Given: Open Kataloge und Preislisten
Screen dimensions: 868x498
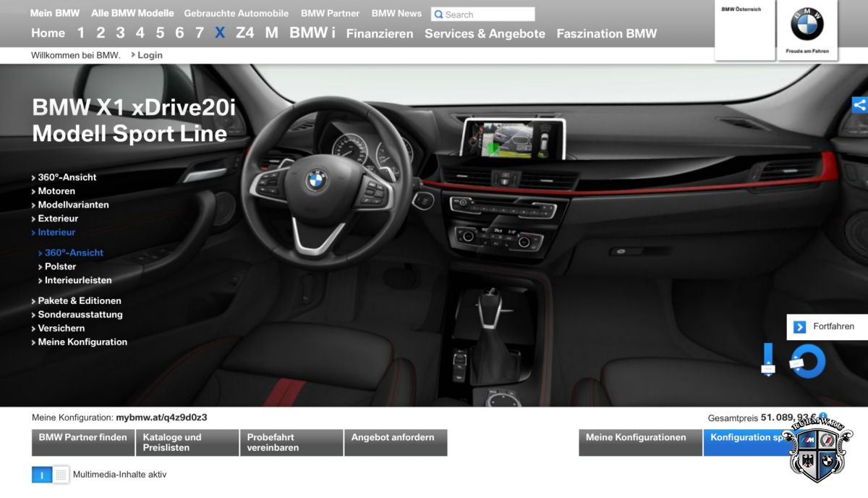Looking at the screenshot, I should [x=187, y=443].
